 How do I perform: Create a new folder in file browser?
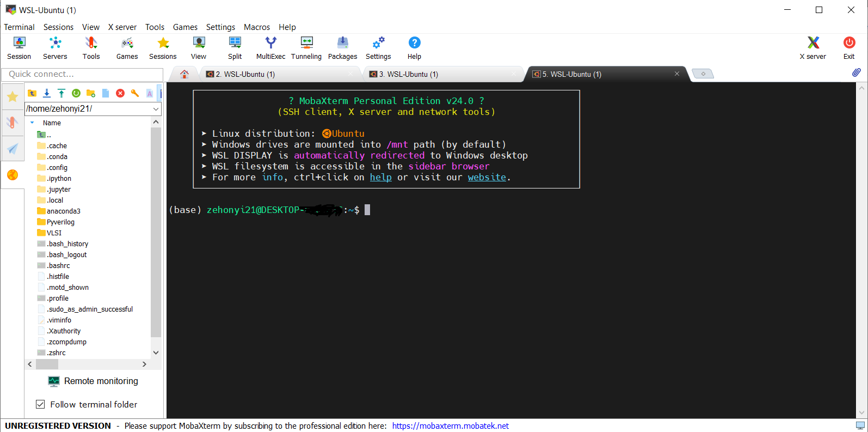[x=91, y=93]
